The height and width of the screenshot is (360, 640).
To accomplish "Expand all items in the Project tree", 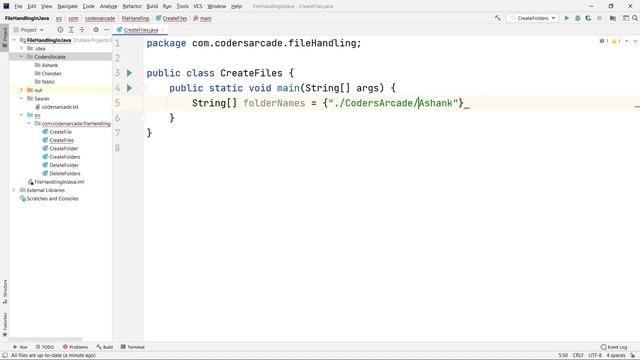I will tap(71, 30).
